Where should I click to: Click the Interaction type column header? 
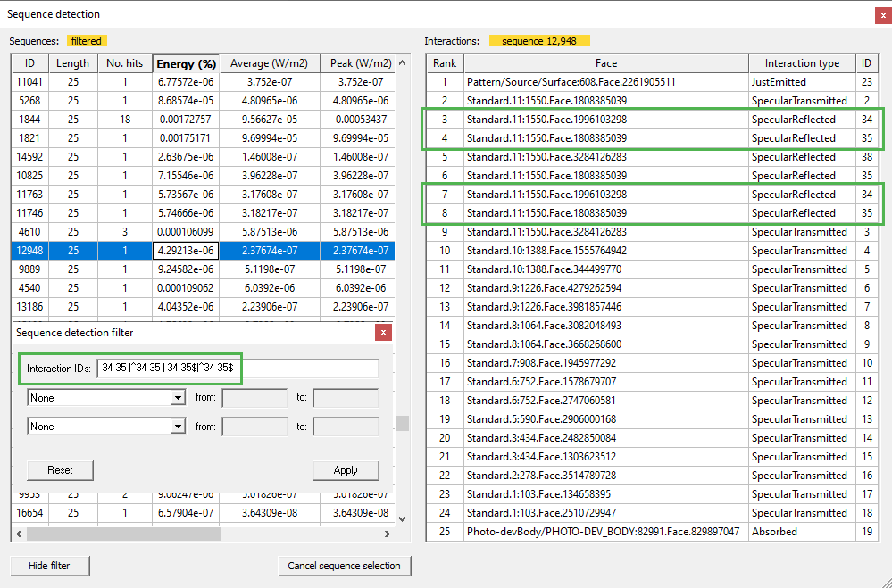click(x=802, y=63)
